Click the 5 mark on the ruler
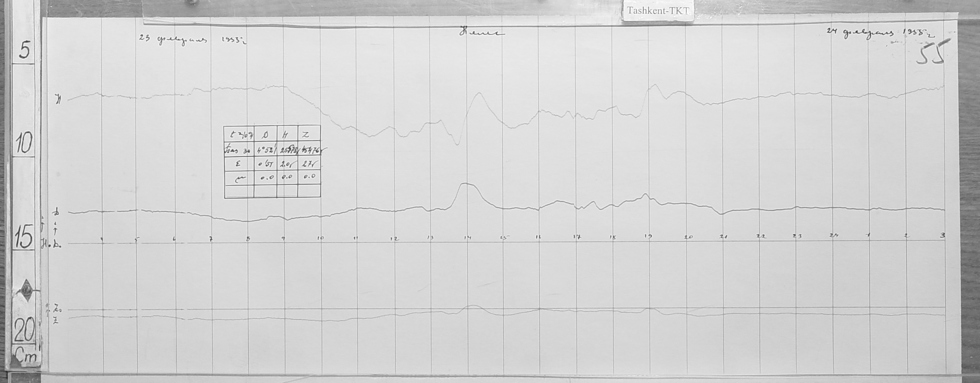 pyautogui.click(x=24, y=51)
